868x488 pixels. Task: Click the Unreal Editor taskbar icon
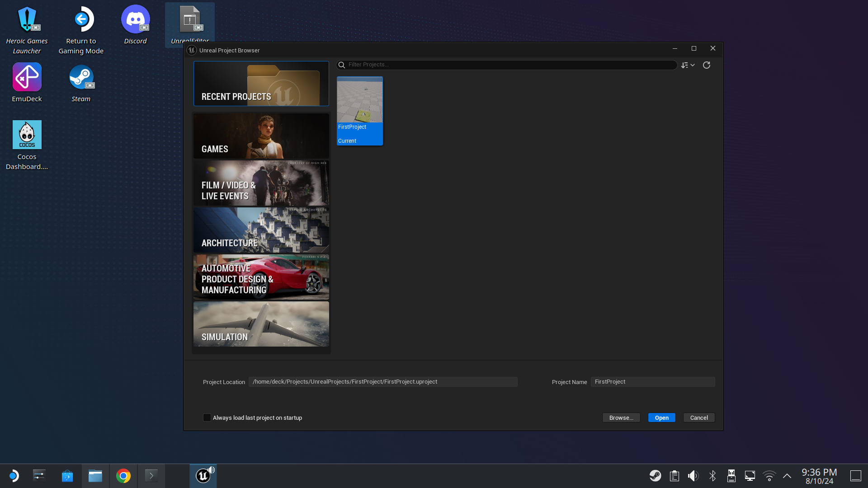(x=203, y=476)
